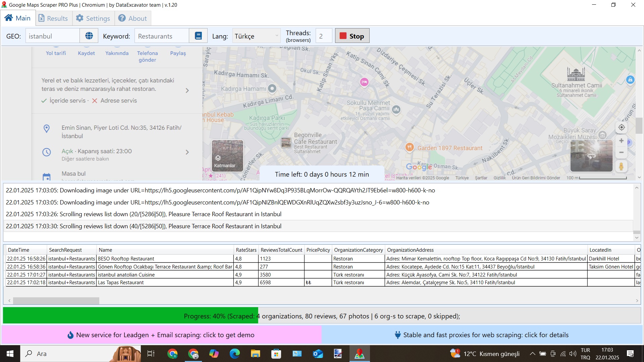
Task: Select the Garden 1897 Restaurant map pin
Action: pos(409,147)
